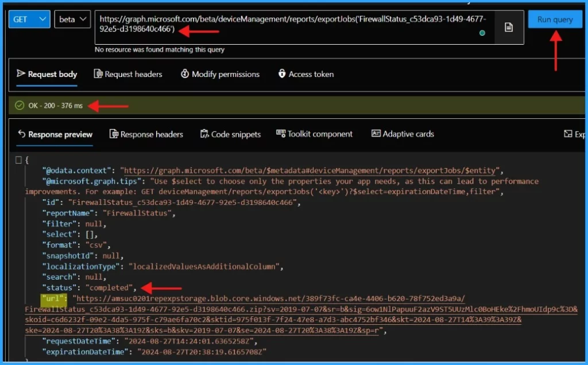Image resolution: width=588 pixels, height=365 pixels.
Task: Click the OK 200 status check icon
Action: pyautogui.click(x=20, y=105)
